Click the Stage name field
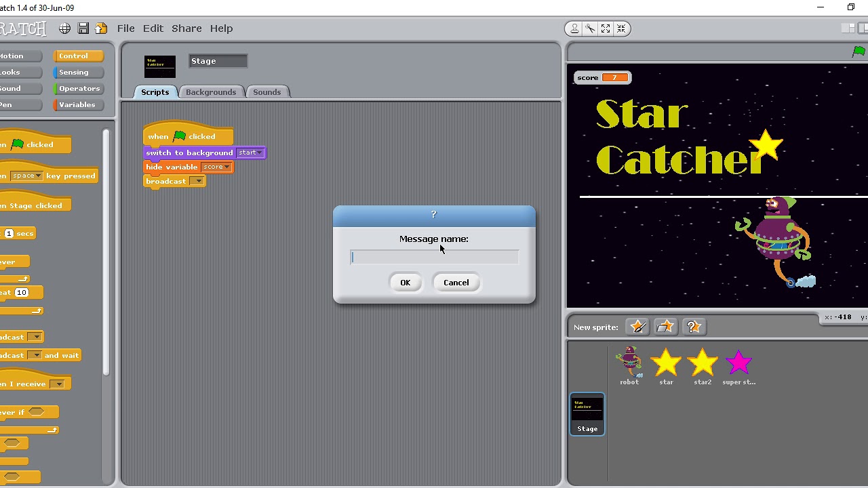The image size is (868, 488). pos(218,61)
